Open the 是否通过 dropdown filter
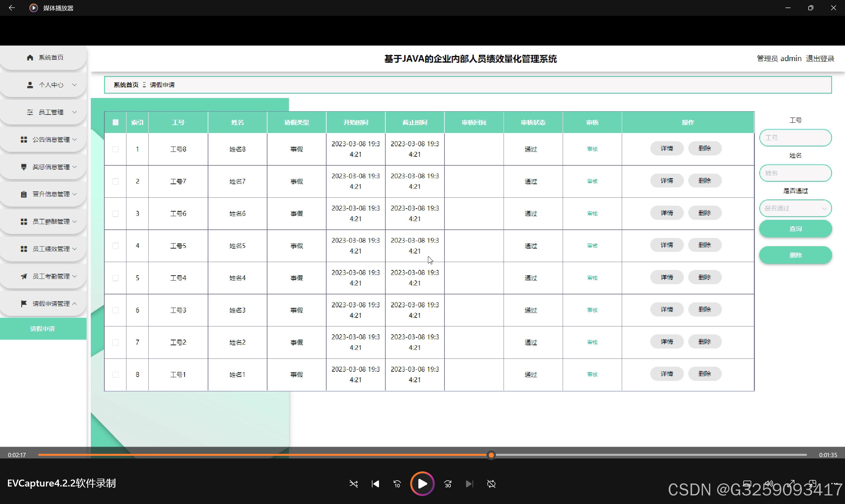Viewport: 845px width, 504px height. (x=795, y=208)
